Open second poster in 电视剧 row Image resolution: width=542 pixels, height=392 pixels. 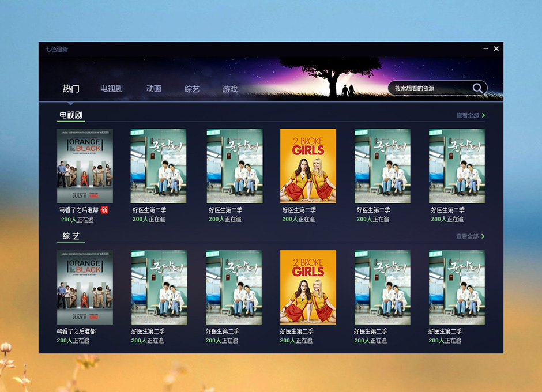(159, 166)
